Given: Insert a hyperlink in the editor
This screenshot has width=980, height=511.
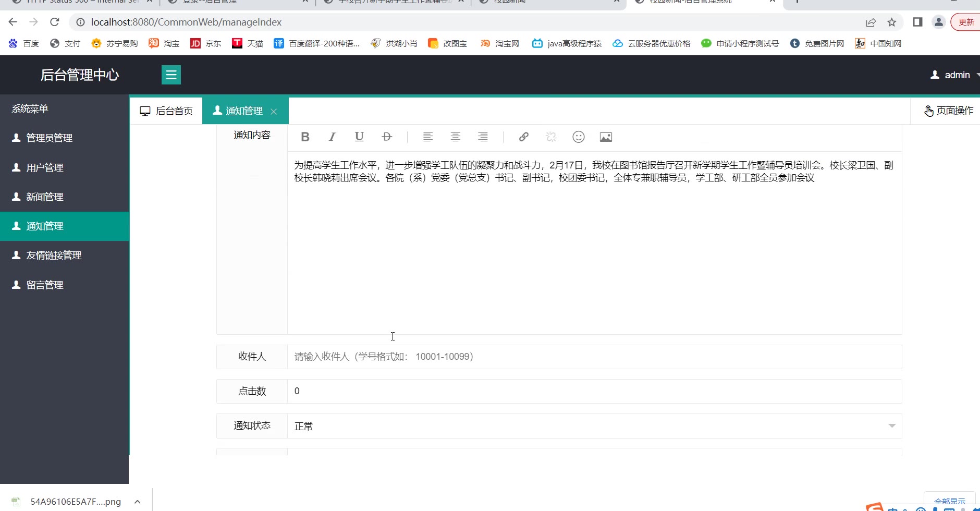Looking at the screenshot, I should point(524,137).
